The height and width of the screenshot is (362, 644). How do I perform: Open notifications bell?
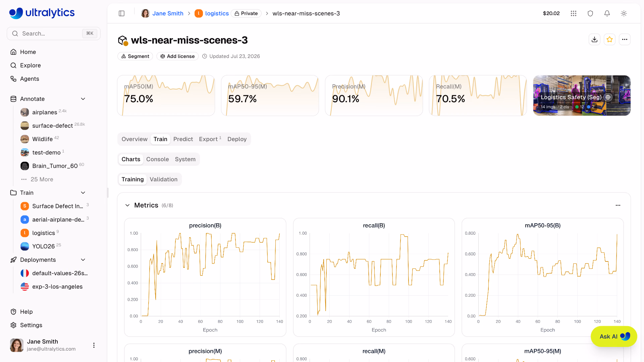607,13
